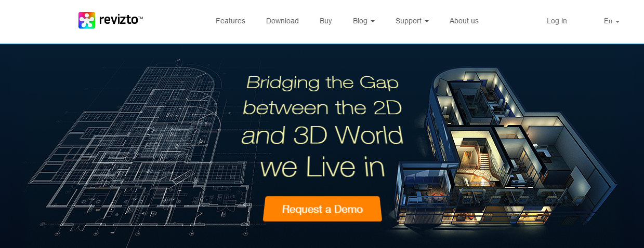Go to the Download page

click(x=282, y=21)
